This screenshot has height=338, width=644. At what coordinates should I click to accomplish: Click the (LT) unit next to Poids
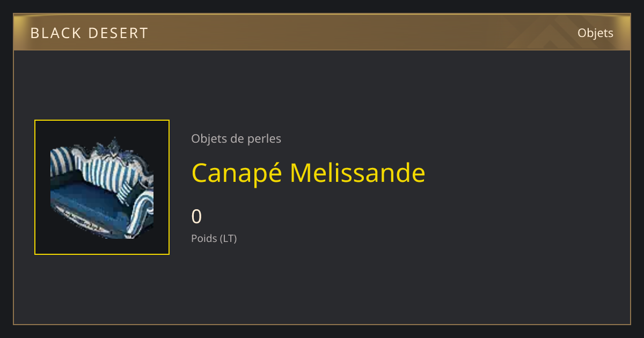point(228,238)
